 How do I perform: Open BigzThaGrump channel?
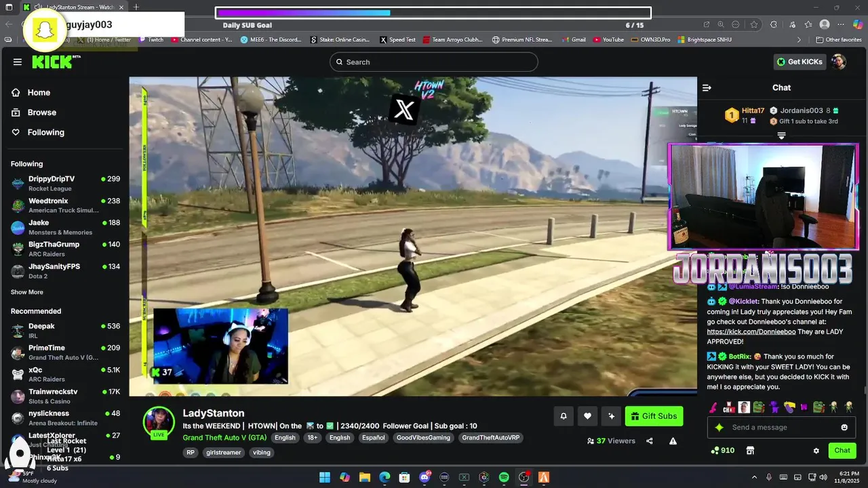click(x=65, y=249)
